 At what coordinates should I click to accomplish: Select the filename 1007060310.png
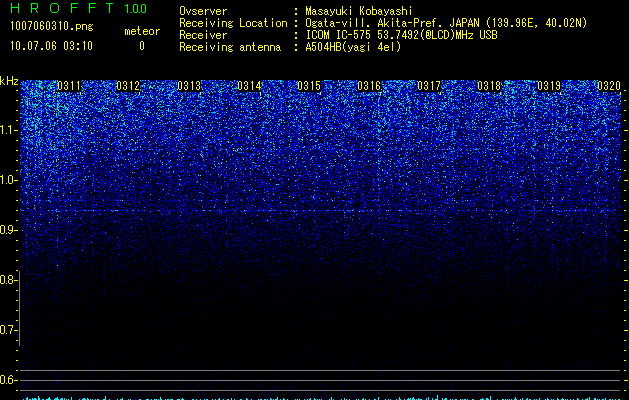tap(52, 26)
